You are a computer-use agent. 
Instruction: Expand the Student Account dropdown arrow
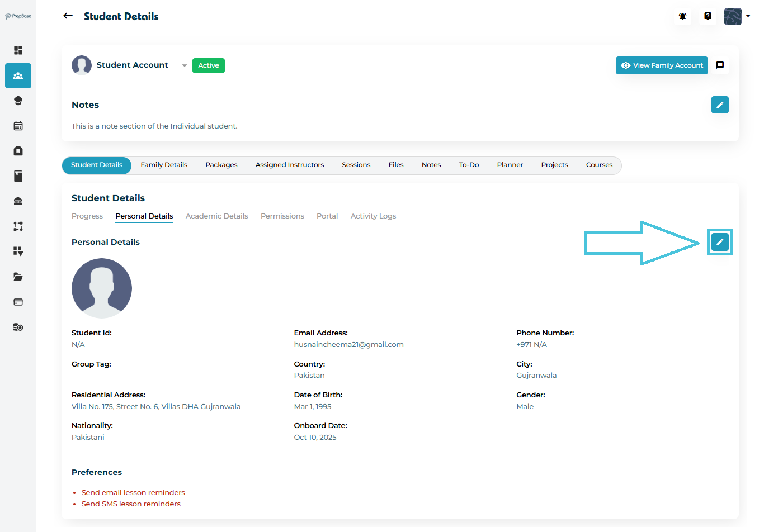pos(185,66)
